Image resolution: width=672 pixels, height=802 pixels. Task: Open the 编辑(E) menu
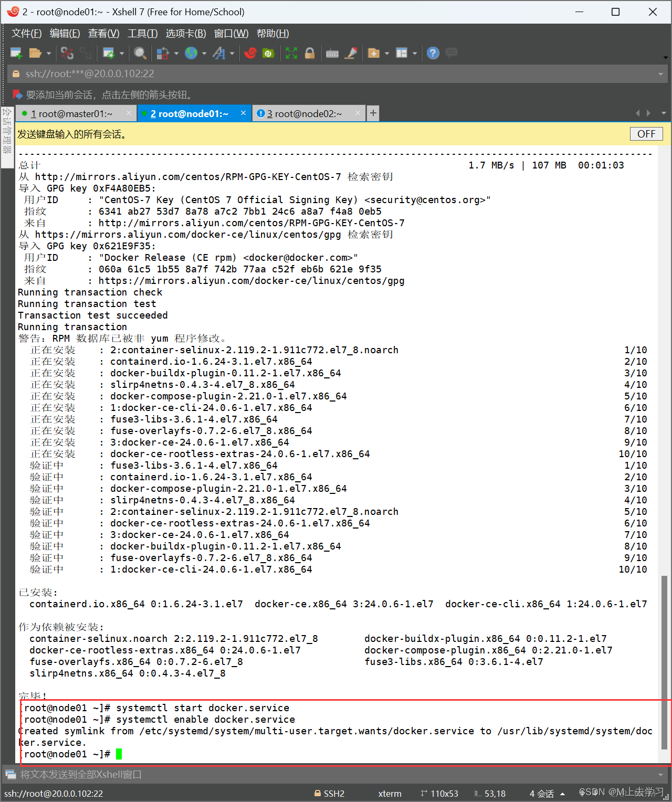65,34
